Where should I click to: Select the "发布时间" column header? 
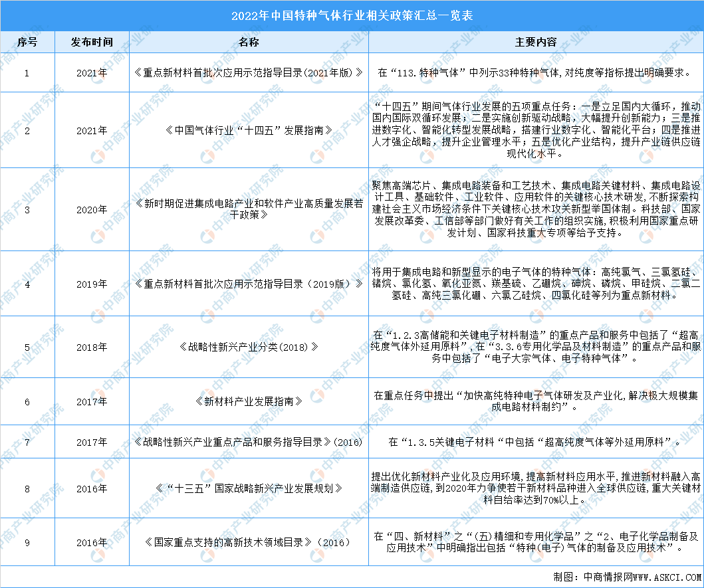[91, 42]
